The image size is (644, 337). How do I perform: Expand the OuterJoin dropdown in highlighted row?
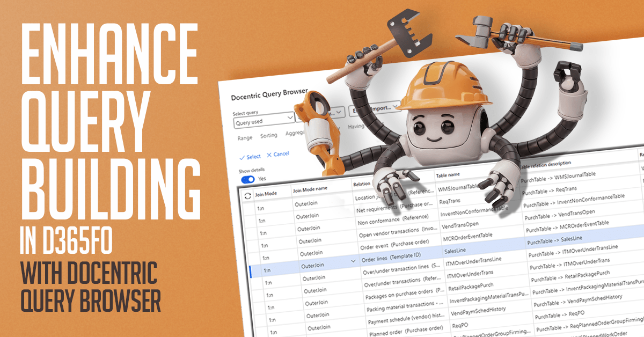pos(353,261)
